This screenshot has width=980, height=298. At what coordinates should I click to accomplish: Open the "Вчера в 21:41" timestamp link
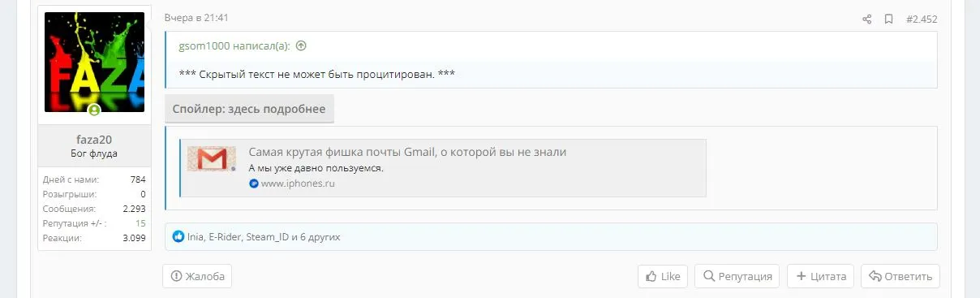click(x=196, y=17)
